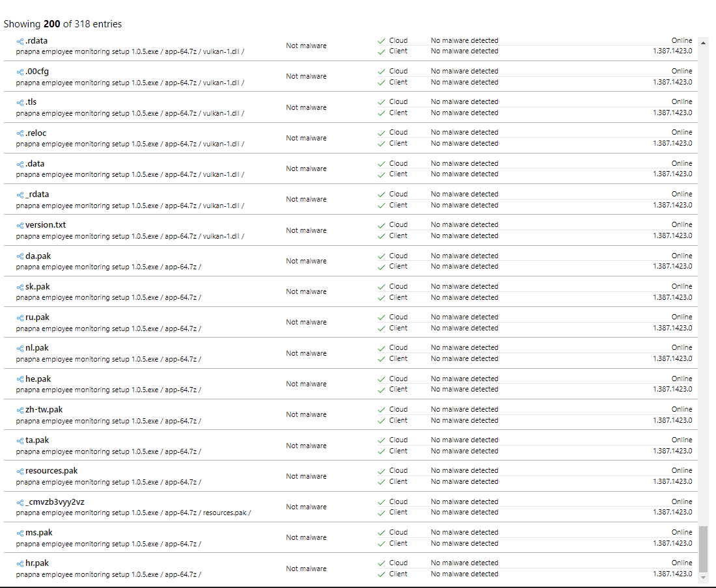This screenshot has height=588, width=716.
Task: Select the .reloc file name
Action: tap(36, 133)
